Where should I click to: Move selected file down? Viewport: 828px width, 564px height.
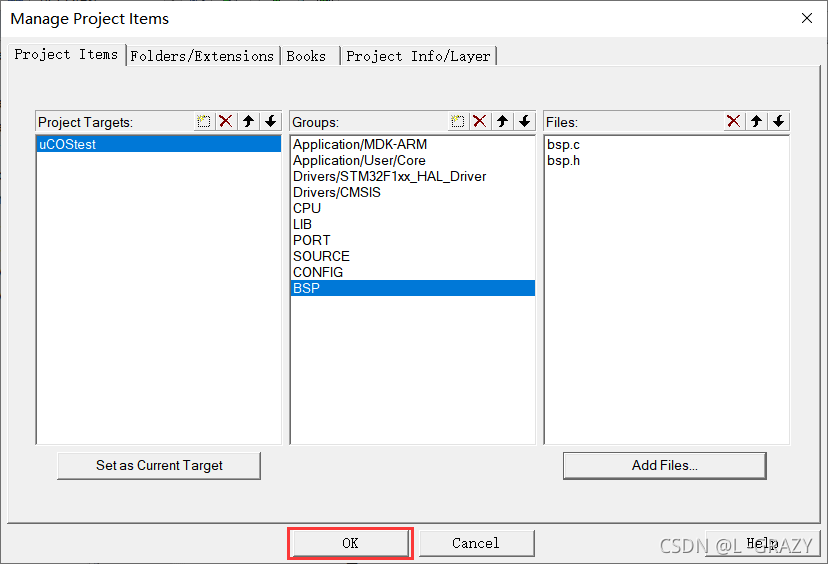pyautogui.click(x=778, y=121)
